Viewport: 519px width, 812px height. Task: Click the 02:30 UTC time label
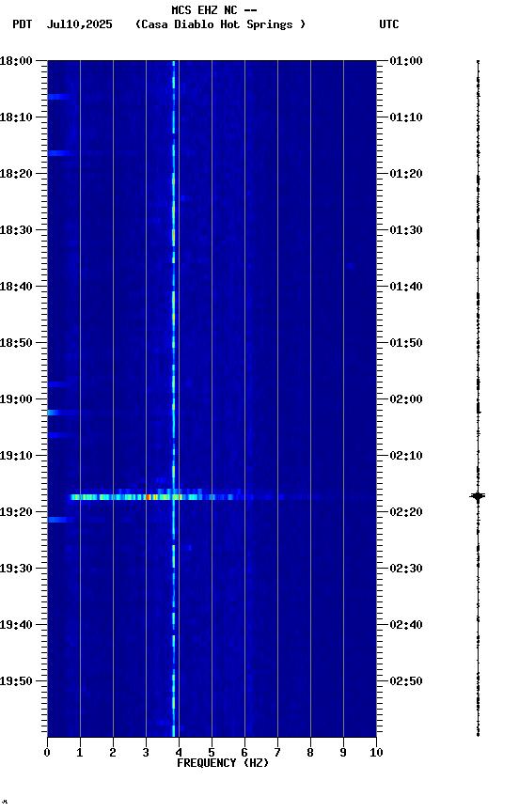pyautogui.click(x=406, y=569)
